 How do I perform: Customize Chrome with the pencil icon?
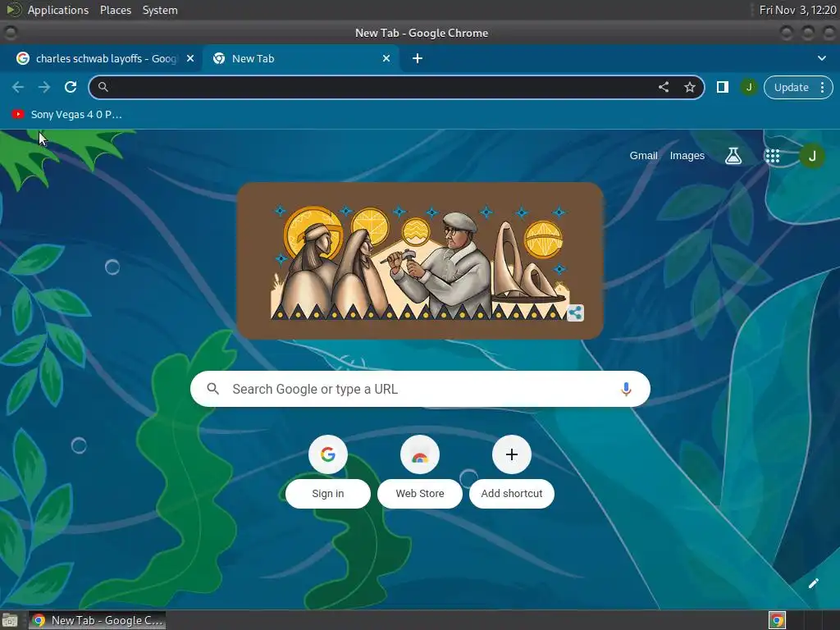tap(813, 583)
